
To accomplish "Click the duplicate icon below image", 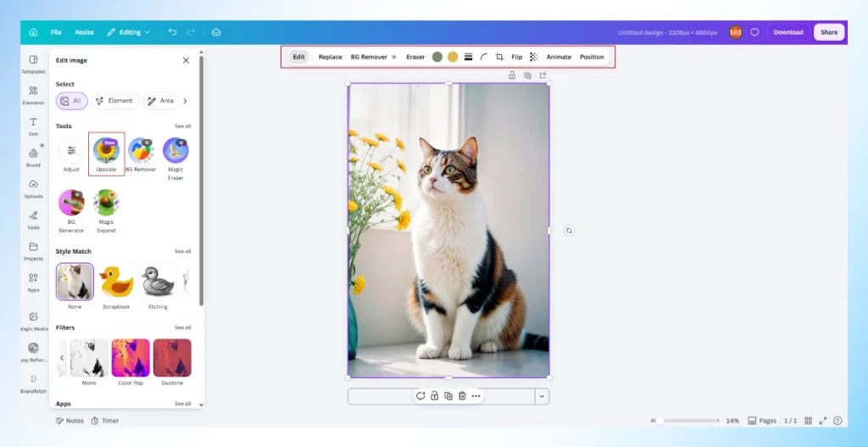I will tap(448, 396).
